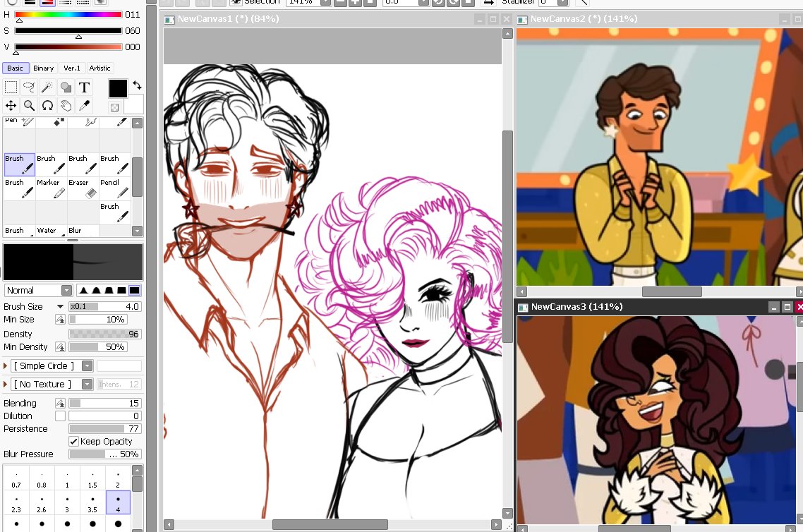Toggle pen pressure for Blending
This screenshot has height=532, width=803.
tap(60, 404)
